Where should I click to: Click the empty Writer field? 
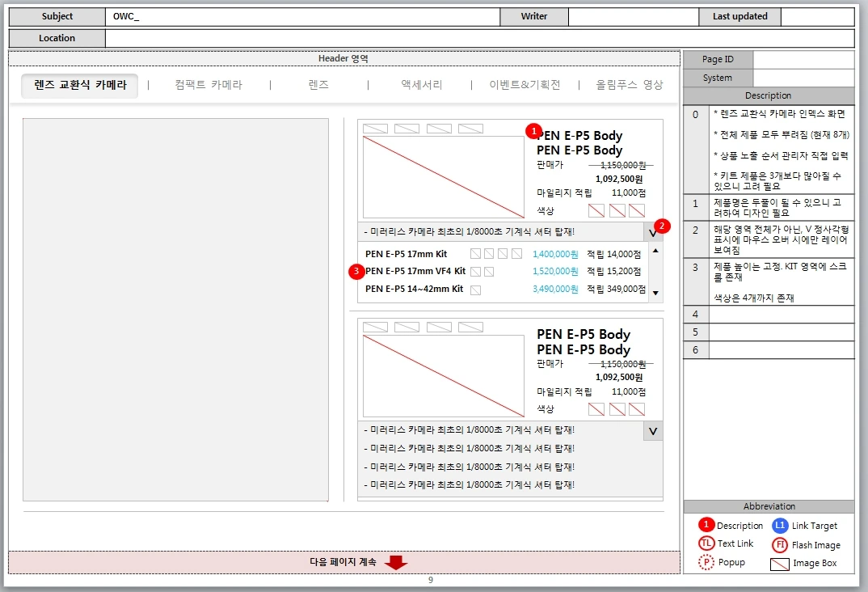(x=634, y=17)
